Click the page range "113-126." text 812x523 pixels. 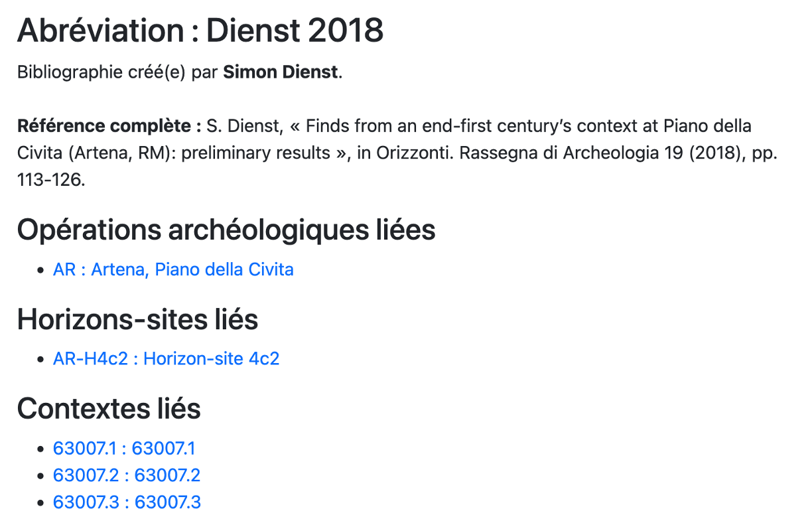51,180
